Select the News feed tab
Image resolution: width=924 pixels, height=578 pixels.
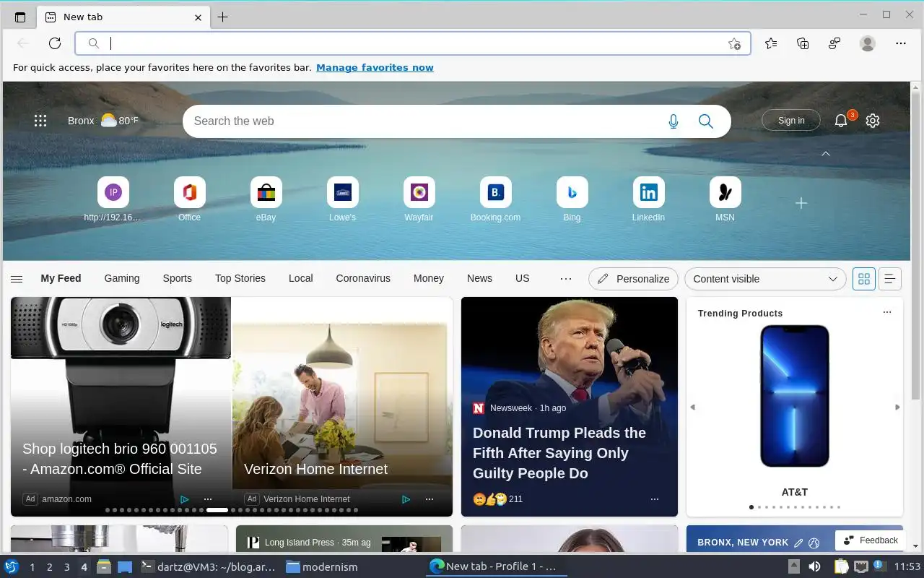tap(479, 278)
